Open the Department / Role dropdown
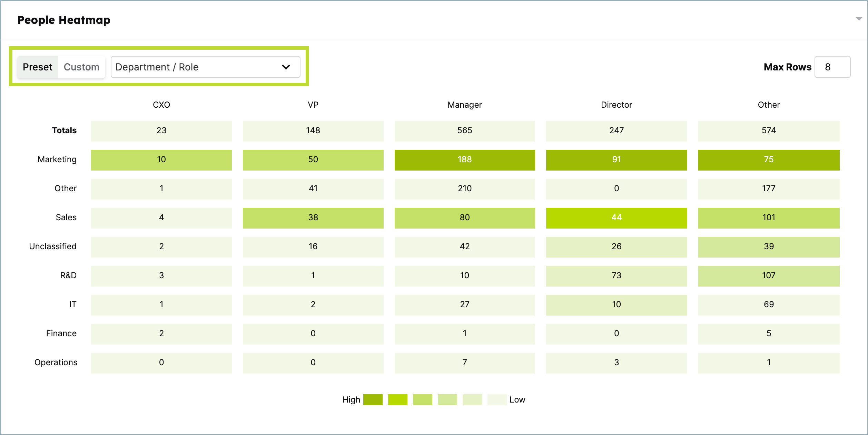 coord(205,67)
